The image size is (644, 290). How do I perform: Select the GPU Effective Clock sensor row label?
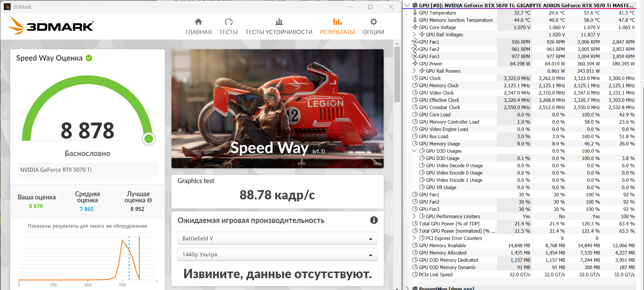(439, 100)
